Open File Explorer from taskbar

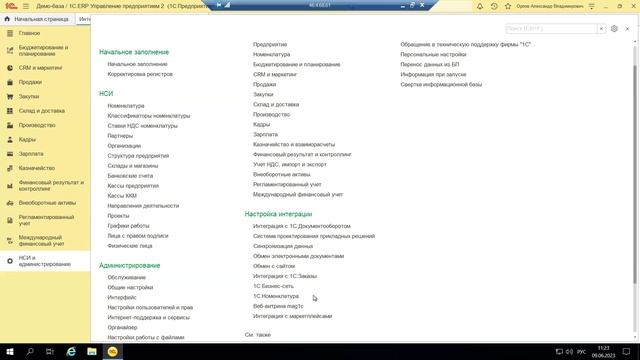coord(92,351)
